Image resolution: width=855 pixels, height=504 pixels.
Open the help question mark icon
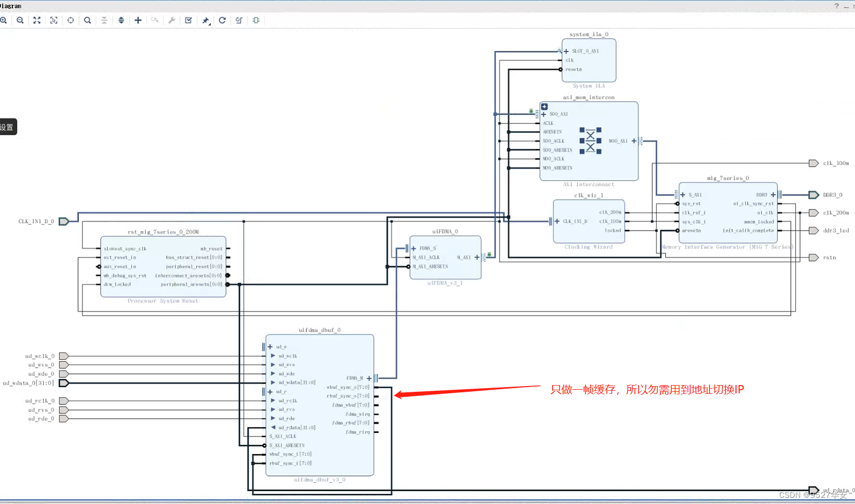[x=836, y=6]
